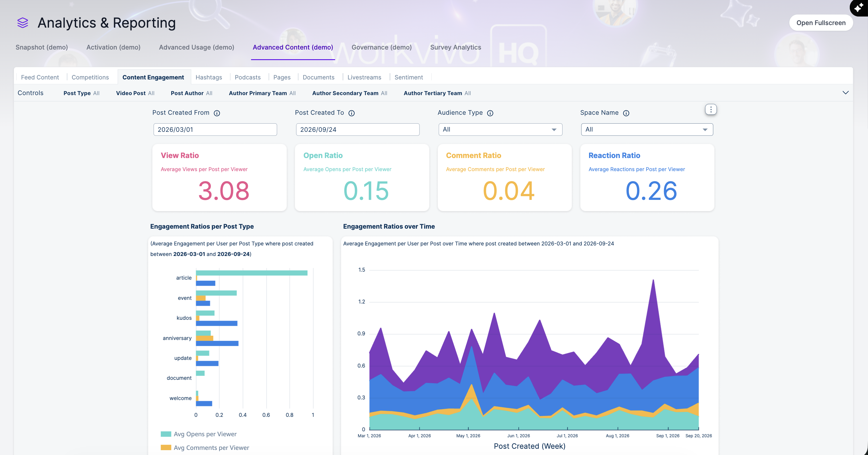The image size is (868, 455).
Task: Open the Podcasts sub-tab
Action: click(248, 77)
